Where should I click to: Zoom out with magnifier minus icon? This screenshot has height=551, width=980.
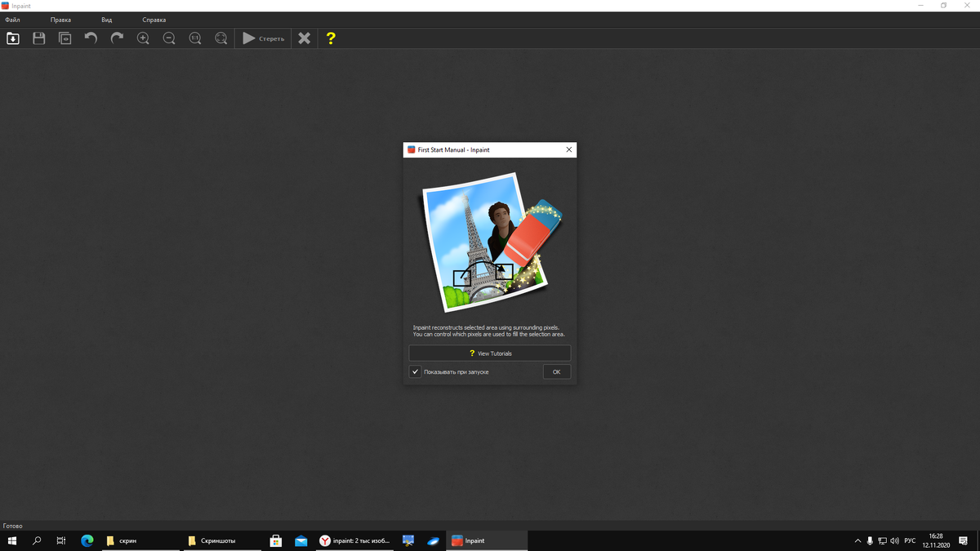pos(169,38)
